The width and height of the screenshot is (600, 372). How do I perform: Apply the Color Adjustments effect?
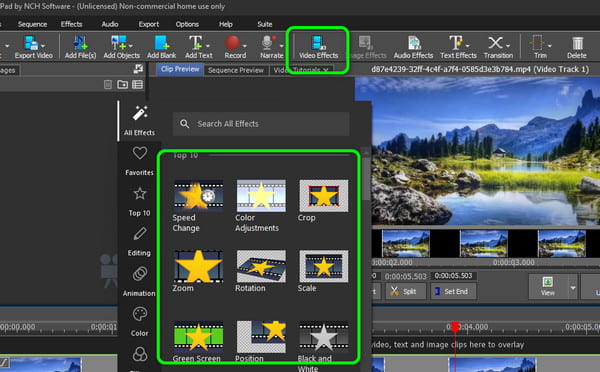261,206
